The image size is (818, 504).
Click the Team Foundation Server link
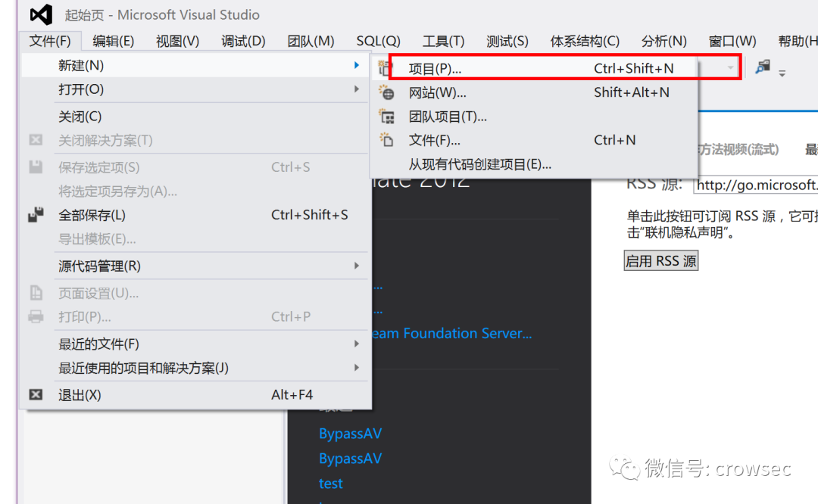click(x=451, y=334)
